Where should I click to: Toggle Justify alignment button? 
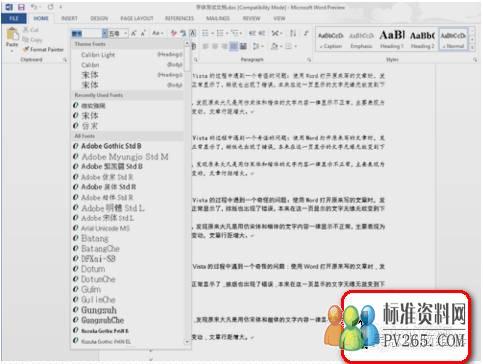(x=234, y=46)
